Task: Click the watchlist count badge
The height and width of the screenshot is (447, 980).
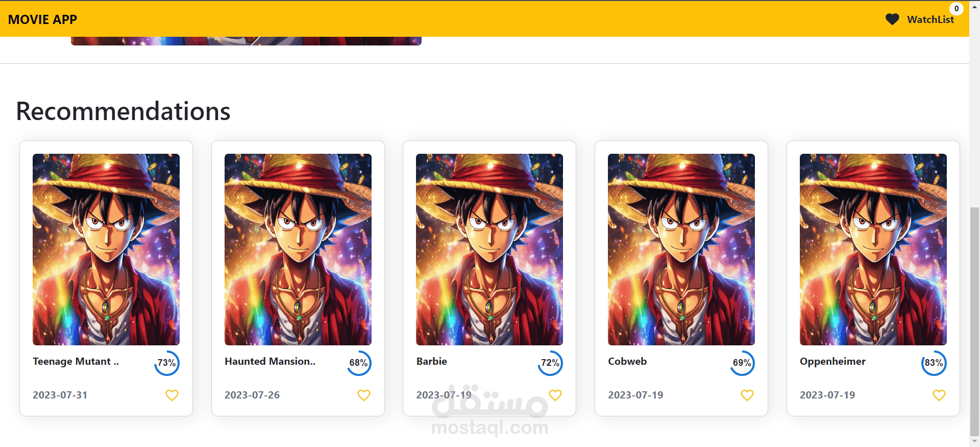Action: pos(957,9)
